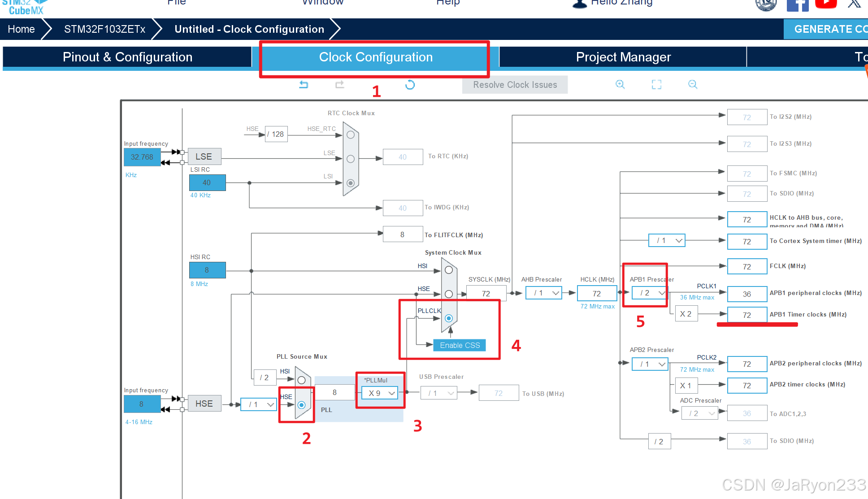
Task: Open the YouTube icon in header
Action: point(826,4)
